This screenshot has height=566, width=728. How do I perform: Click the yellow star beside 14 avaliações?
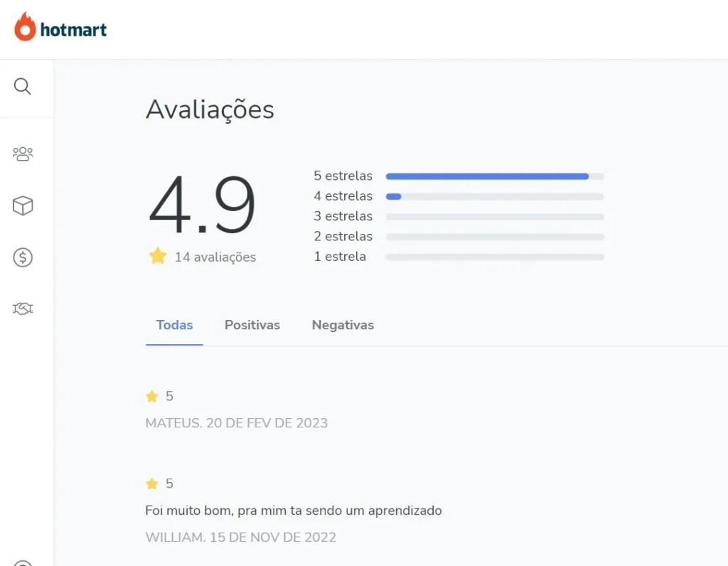click(158, 256)
